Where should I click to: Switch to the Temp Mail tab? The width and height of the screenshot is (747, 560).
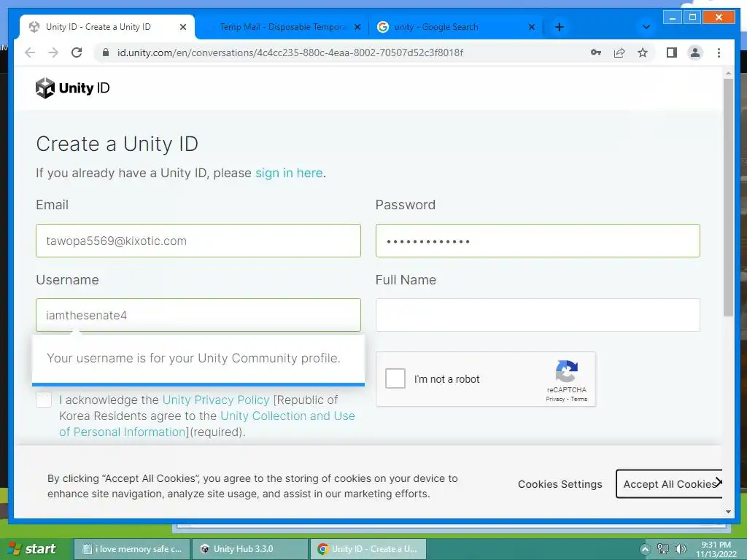click(282, 27)
